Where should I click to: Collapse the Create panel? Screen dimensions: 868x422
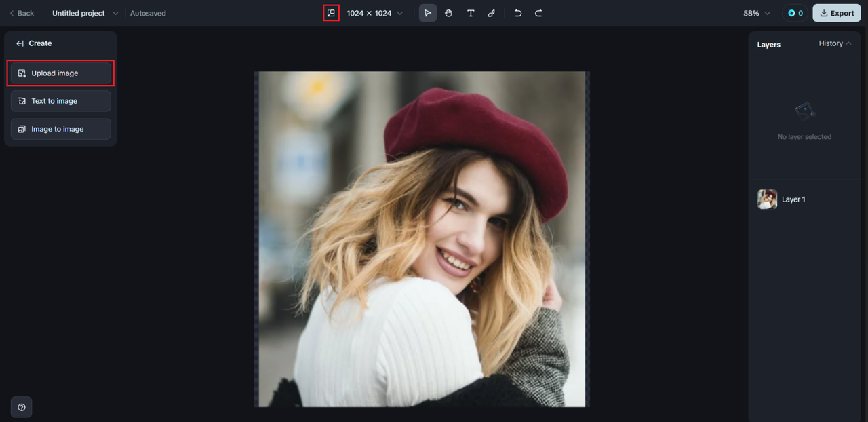pyautogui.click(x=20, y=43)
